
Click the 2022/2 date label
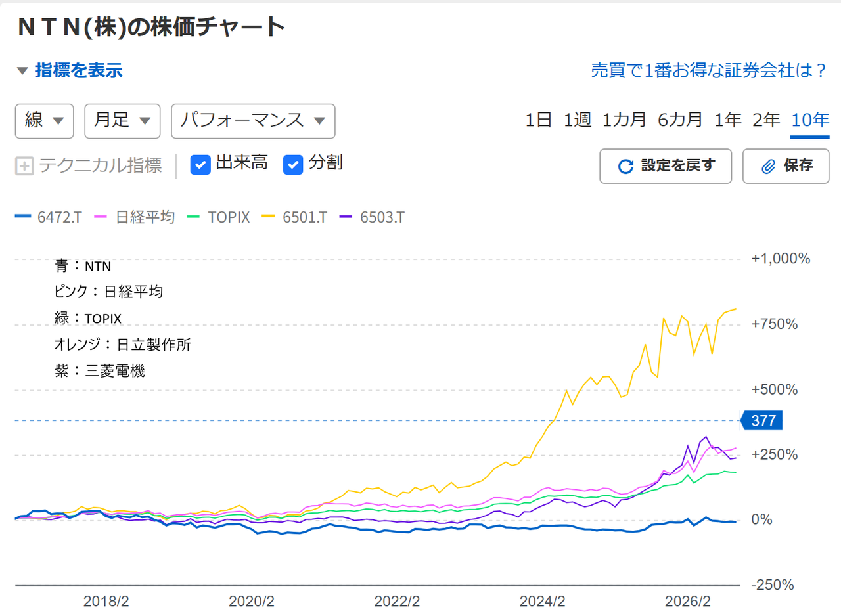397,602
